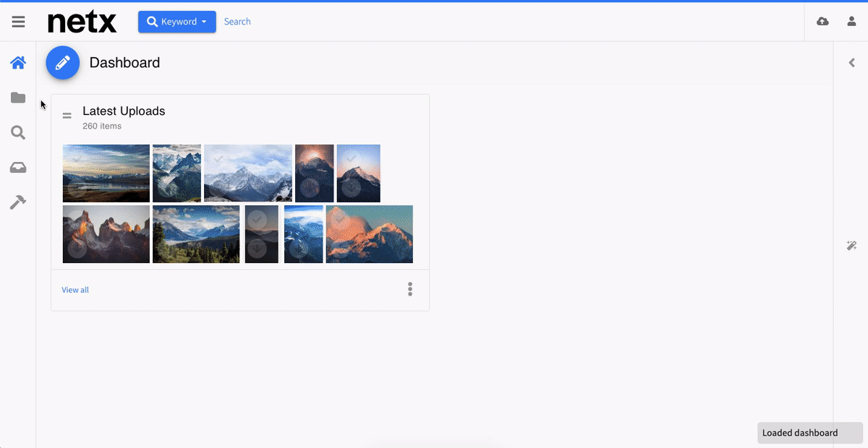Screen dimensions: 868x448
Task: Click the magic wand icon on right edge
Action: (851, 246)
